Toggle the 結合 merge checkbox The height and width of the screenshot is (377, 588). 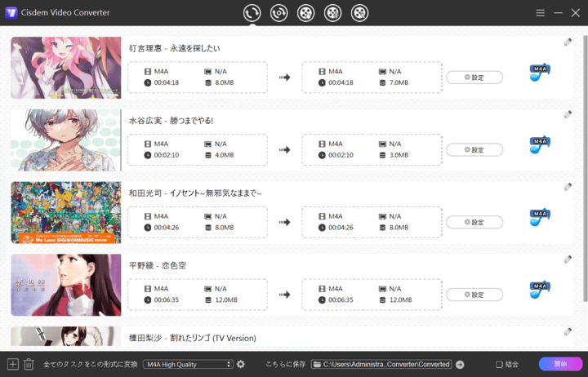pos(499,364)
